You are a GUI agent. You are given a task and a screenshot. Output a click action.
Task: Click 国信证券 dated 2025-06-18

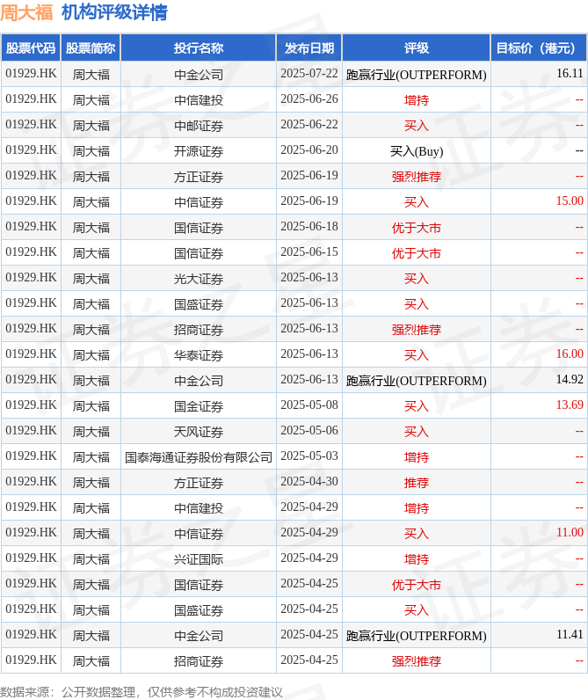pyautogui.click(x=199, y=228)
